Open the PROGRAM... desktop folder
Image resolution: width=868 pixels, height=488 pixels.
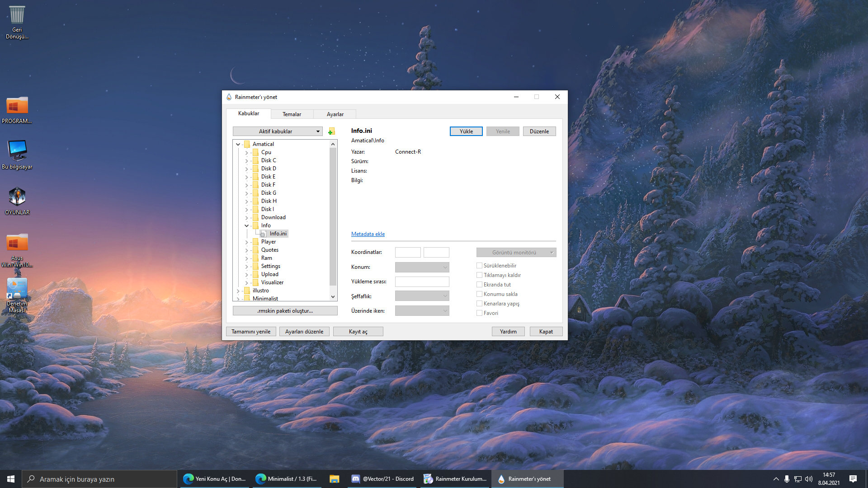click(x=17, y=110)
